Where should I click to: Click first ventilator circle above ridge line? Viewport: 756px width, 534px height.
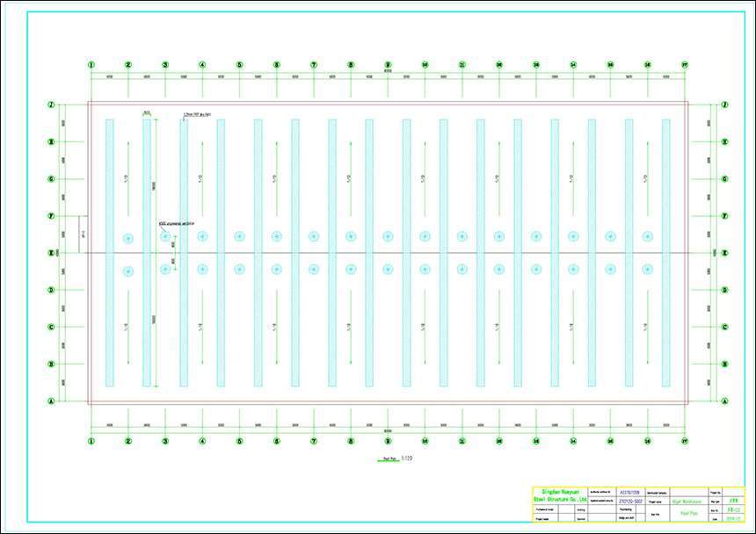click(128, 238)
